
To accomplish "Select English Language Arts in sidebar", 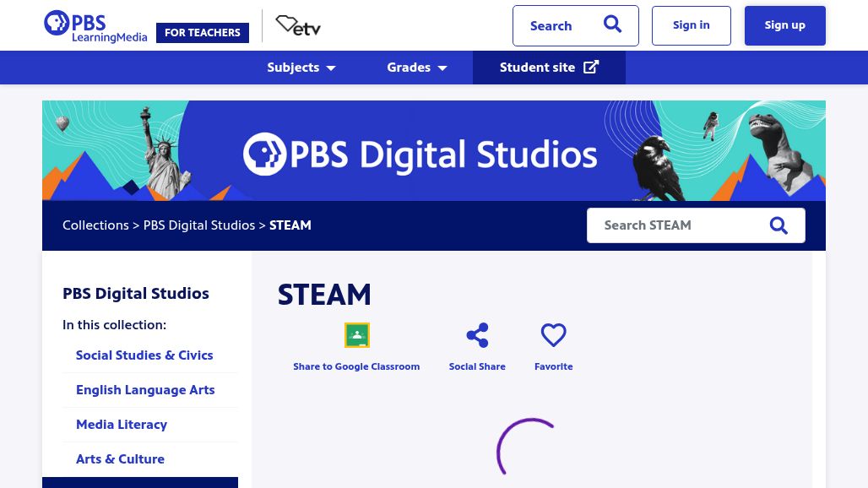I will 145,390.
